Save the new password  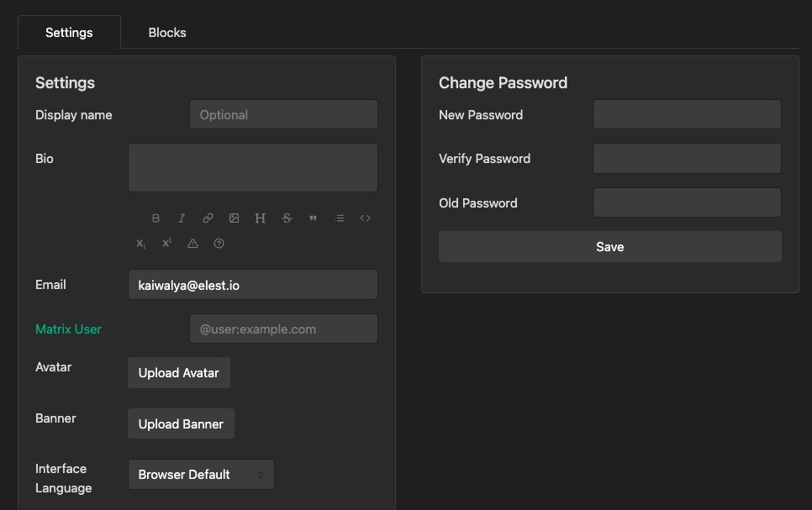(x=609, y=246)
